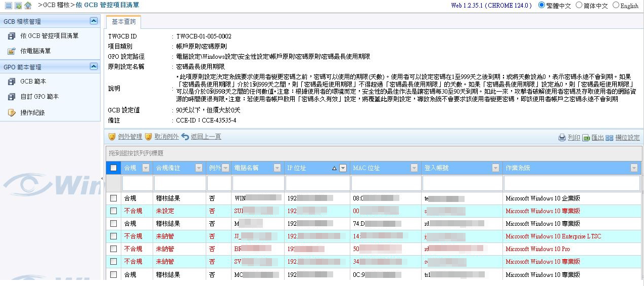644x286 pixels.
Task: Click the printer icon for 列印
Action: (562, 138)
